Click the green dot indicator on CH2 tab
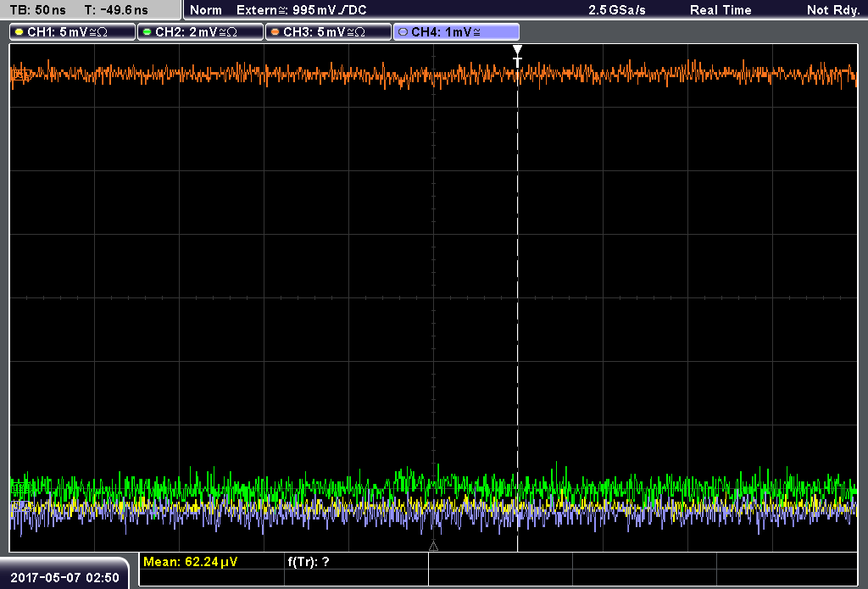This screenshot has height=589, width=868. (x=147, y=32)
